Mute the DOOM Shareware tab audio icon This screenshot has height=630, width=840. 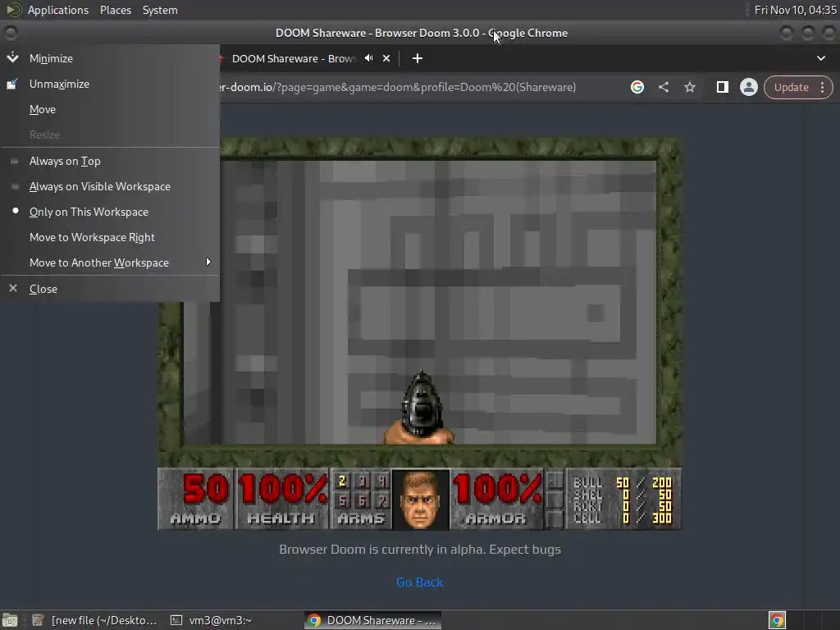[368, 58]
